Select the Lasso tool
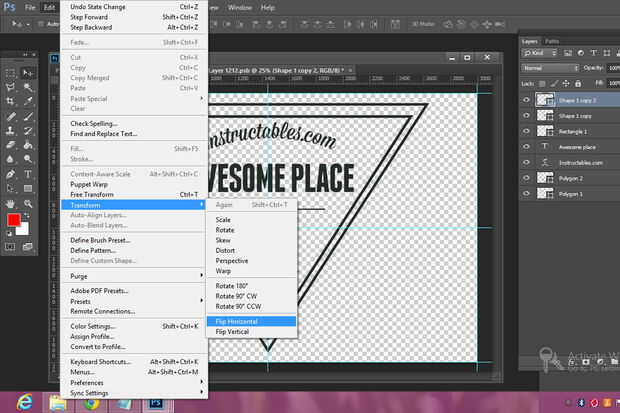 tap(10, 87)
